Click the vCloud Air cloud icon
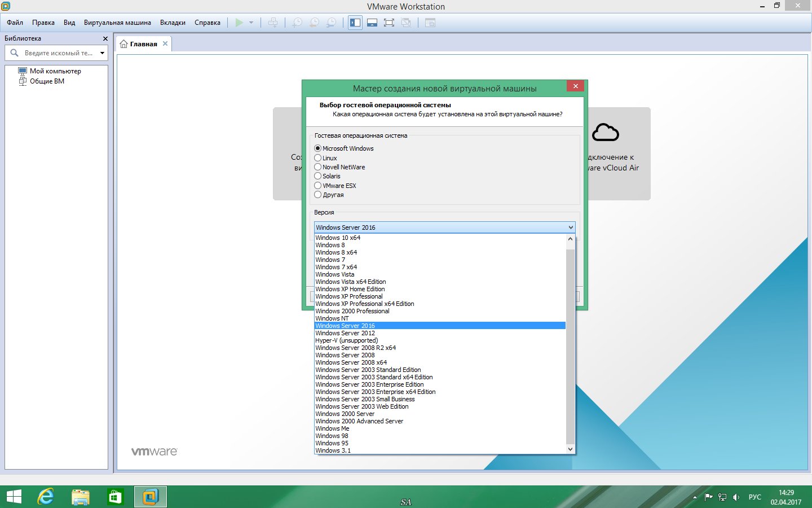The height and width of the screenshot is (508, 812). tap(606, 133)
